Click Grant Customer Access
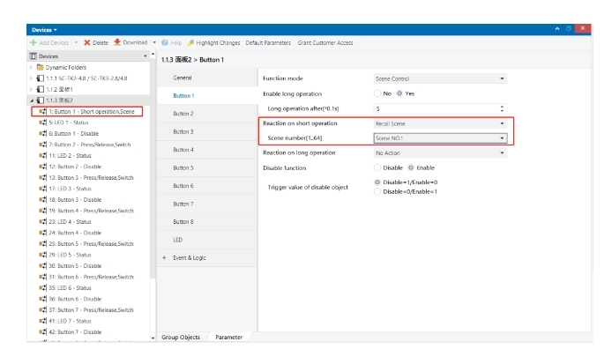604x364 pixels. (x=325, y=42)
